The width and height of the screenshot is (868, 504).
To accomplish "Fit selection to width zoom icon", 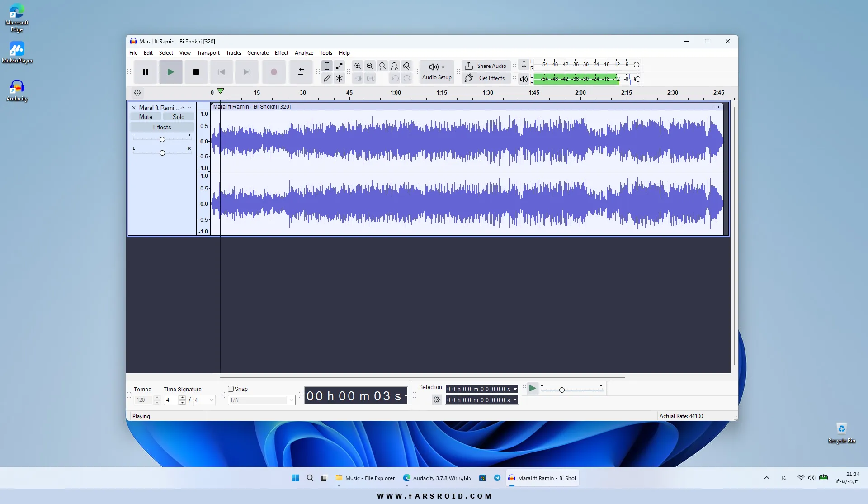I will click(x=382, y=66).
